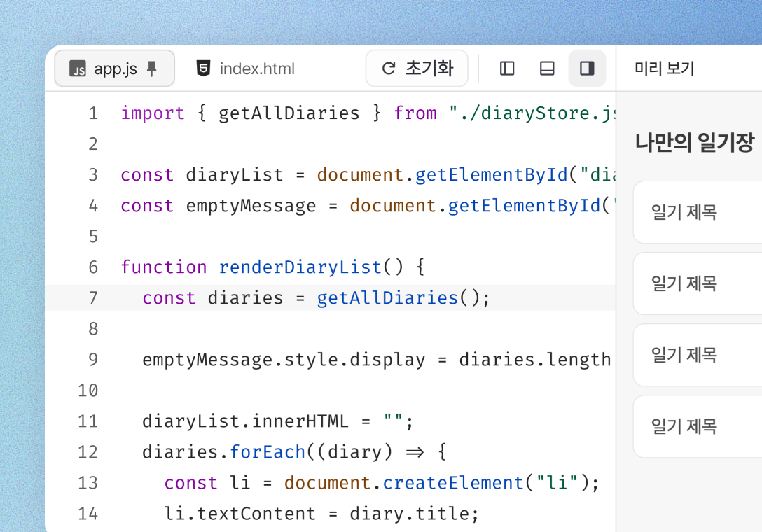The image size is (762, 532).
Task: Toggle the right side panel layout icon
Action: click(587, 69)
